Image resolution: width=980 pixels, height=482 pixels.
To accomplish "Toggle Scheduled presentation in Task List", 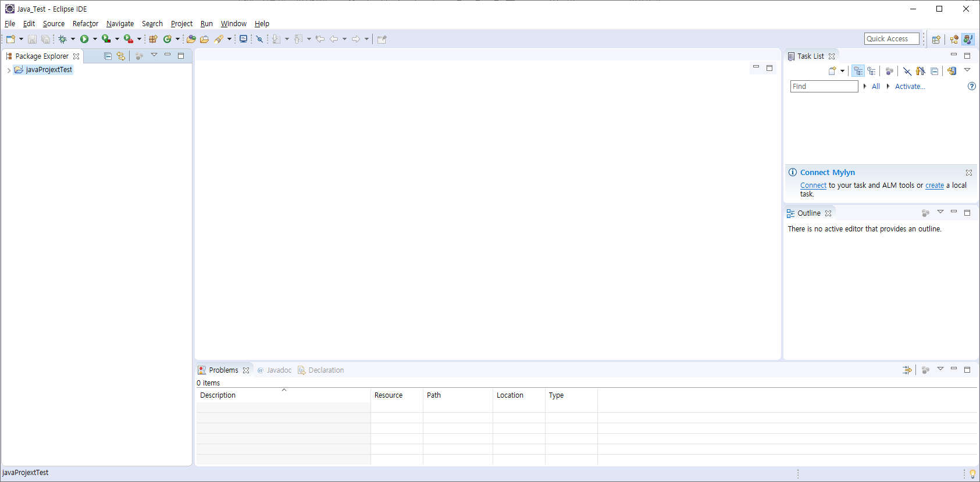I will 871,71.
